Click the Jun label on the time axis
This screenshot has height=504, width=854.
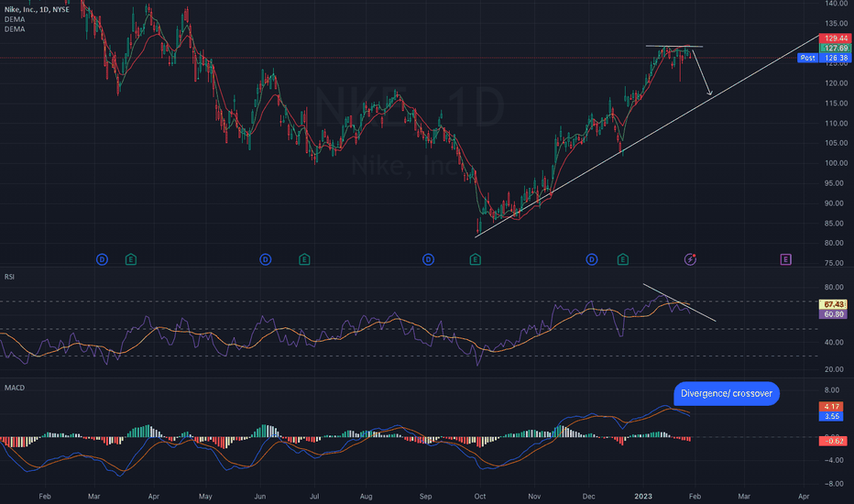tap(260, 496)
